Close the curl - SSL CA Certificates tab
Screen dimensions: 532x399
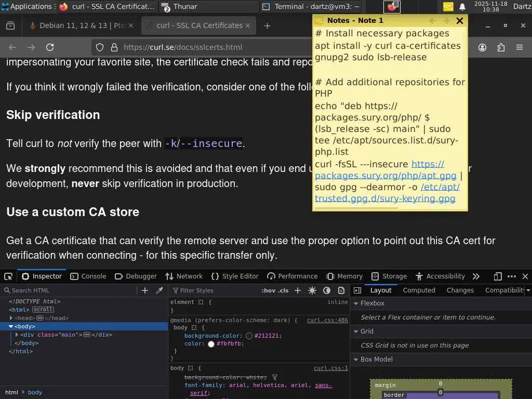248,25
